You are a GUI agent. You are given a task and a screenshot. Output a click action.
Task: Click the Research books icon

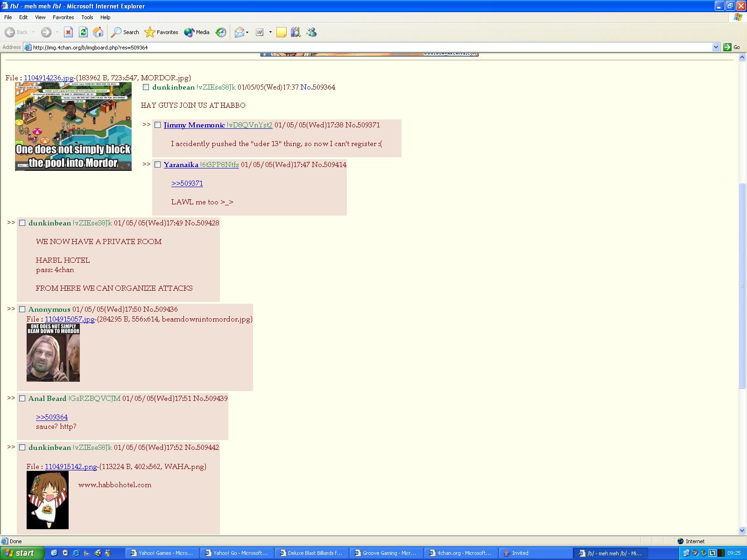pyautogui.click(x=296, y=32)
